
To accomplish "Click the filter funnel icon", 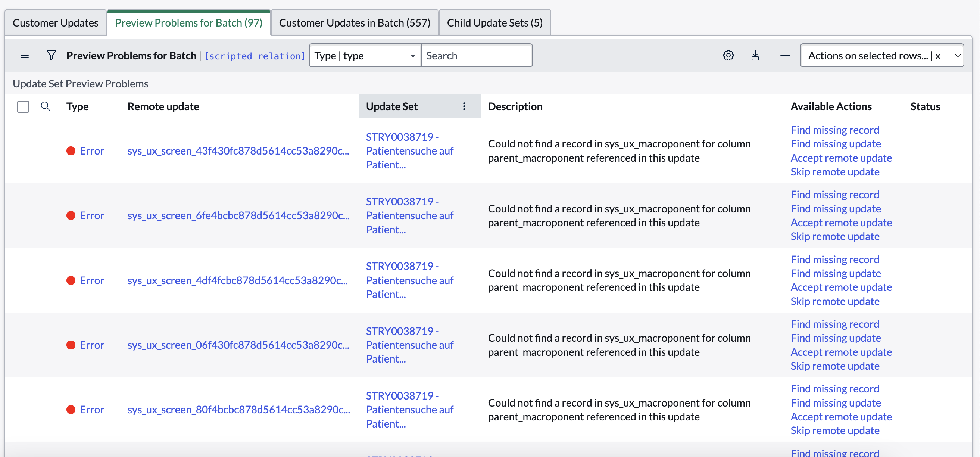I will point(52,56).
